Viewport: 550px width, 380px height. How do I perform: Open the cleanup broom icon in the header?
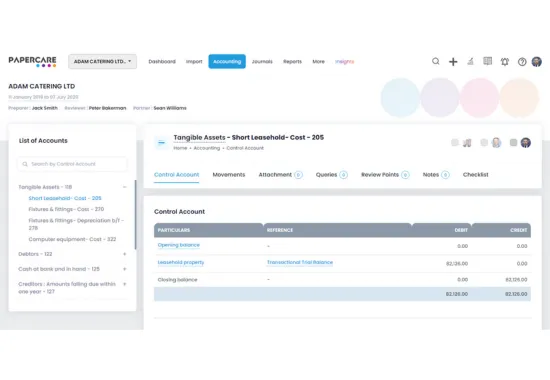(470, 61)
